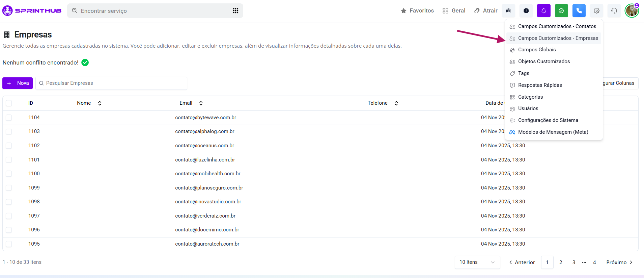Open the 10 itens page size dropdown
644x278 pixels.
point(477,262)
